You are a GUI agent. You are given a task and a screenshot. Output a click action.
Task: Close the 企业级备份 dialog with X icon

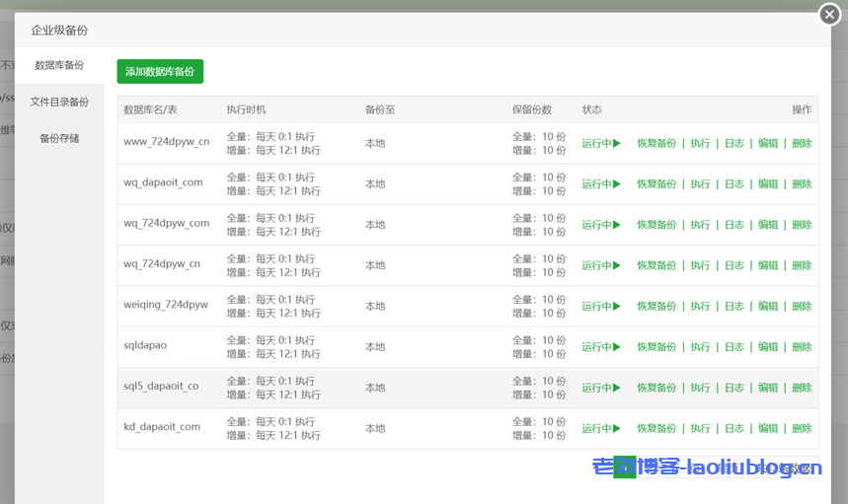pyautogui.click(x=830, y=14)
